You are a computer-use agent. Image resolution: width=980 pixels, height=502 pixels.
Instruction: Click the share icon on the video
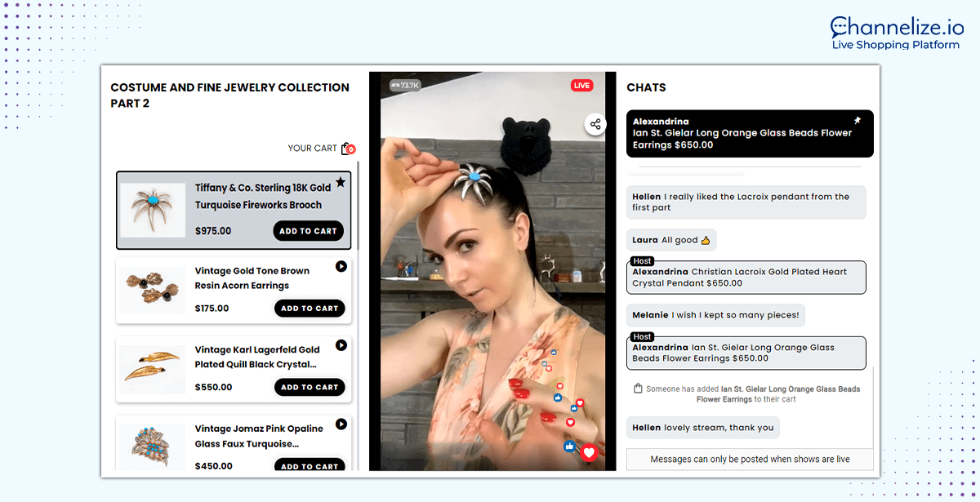tap(595, 124)
